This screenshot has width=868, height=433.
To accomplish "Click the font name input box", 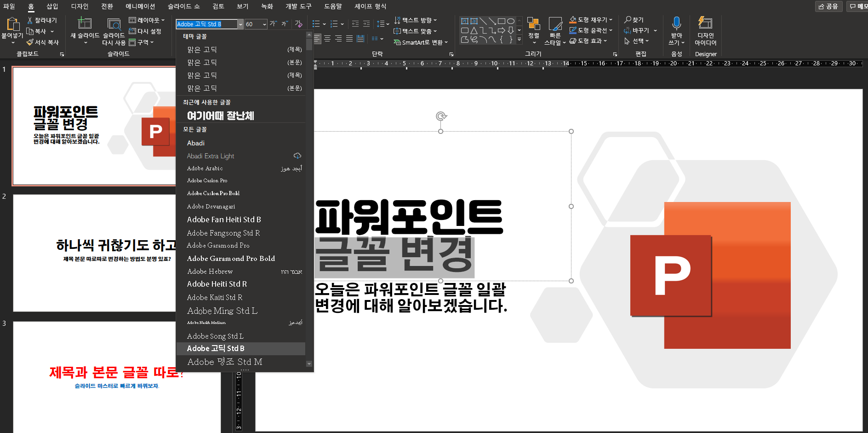I will click(206, 24).
